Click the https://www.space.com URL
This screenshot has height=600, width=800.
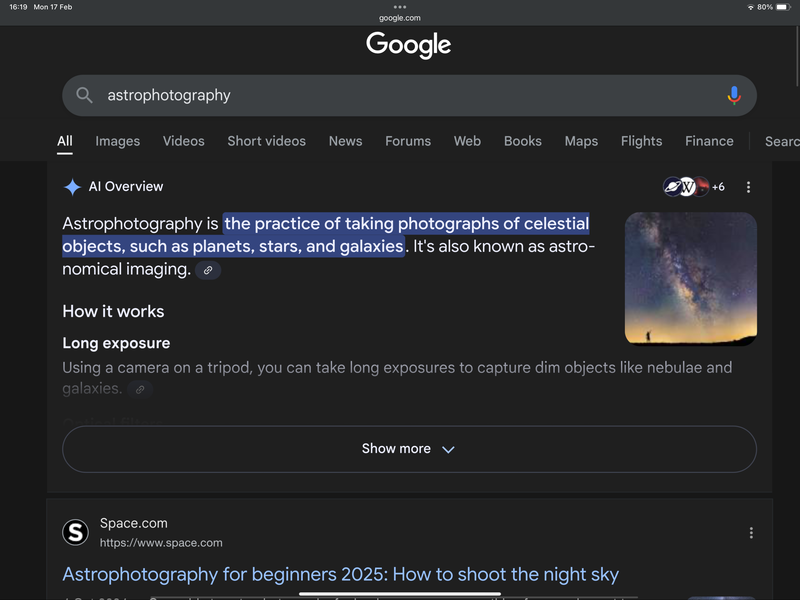click(x=161, y=543)
